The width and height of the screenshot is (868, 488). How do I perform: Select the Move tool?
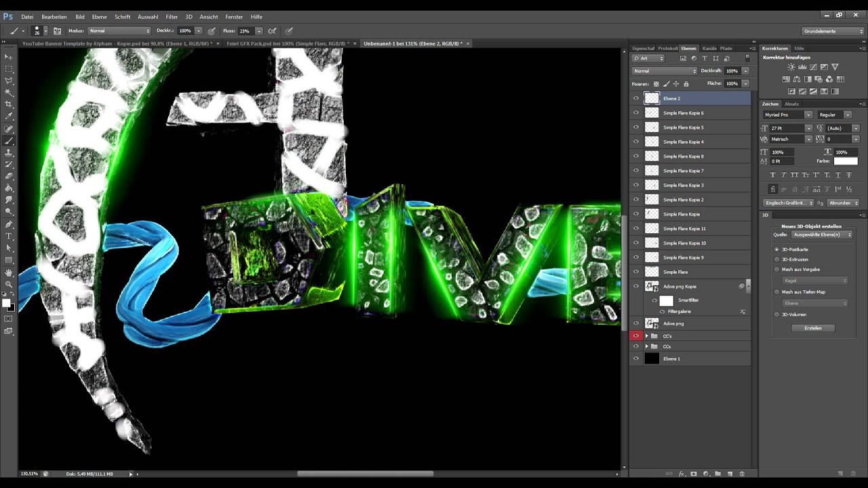pyautogui.click(x=9, y=57)
